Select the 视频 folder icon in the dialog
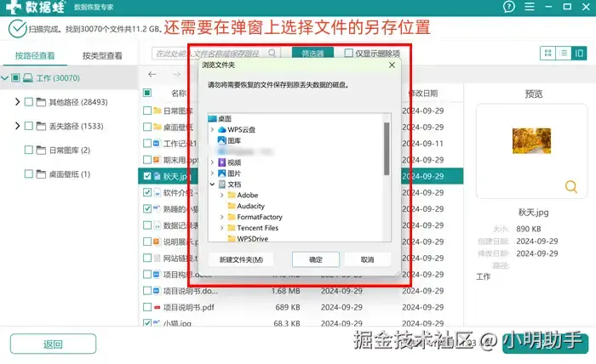The width and height of the screenshot is (596, 364). coord(222,162)
